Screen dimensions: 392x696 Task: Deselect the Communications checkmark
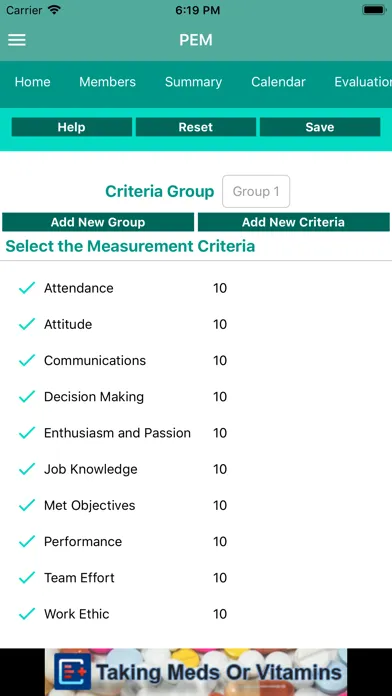27,360
